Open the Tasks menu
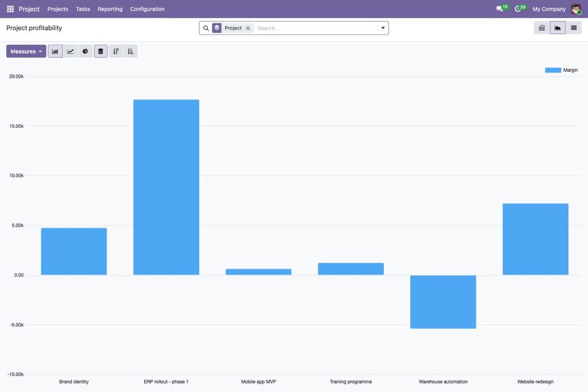Viewport: 588px width, 392px height. coord(83,9)
